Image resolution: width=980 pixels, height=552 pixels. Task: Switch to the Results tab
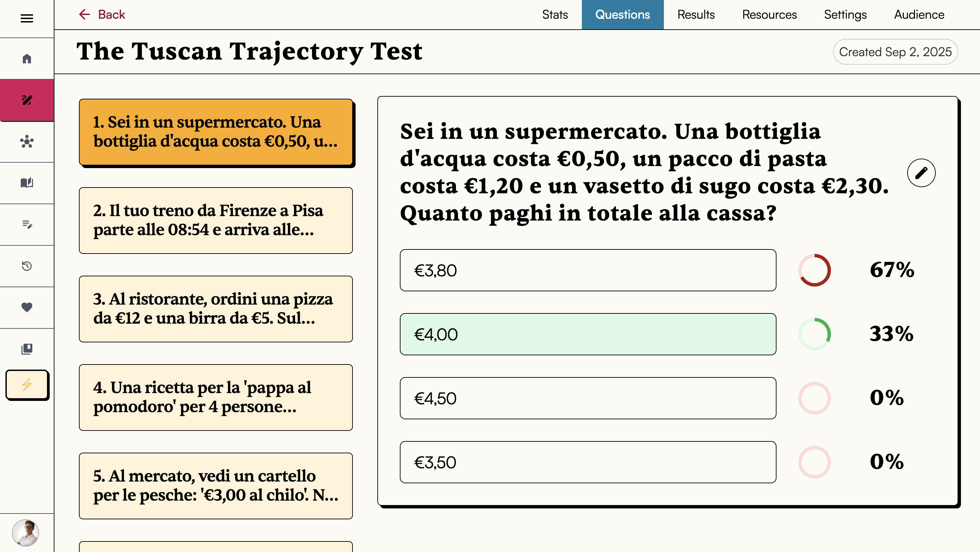696,14
